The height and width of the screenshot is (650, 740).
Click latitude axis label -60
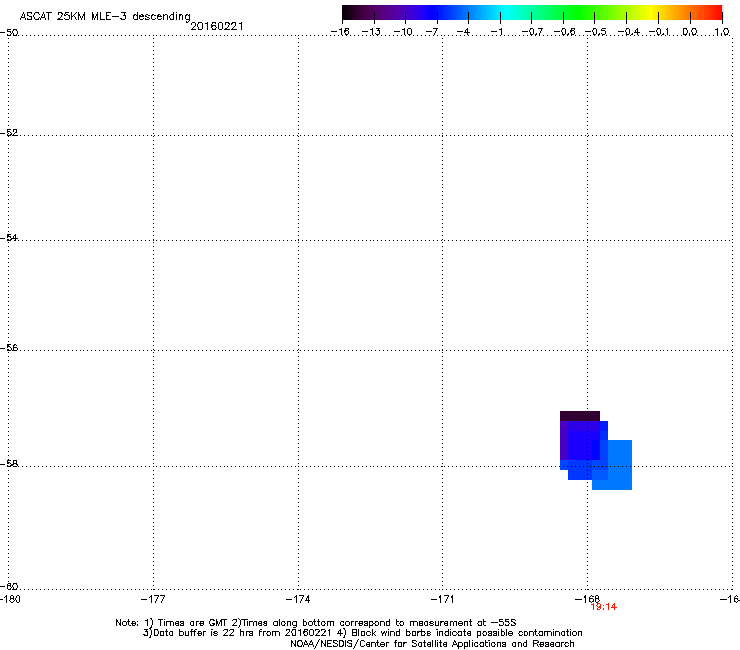(x=9, y=587)
